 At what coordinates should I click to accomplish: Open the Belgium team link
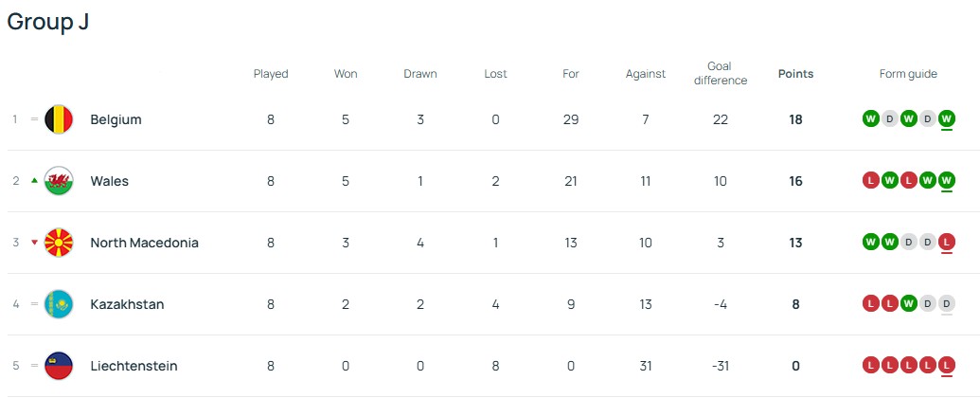pyautogui.click(x=116, y=119)
